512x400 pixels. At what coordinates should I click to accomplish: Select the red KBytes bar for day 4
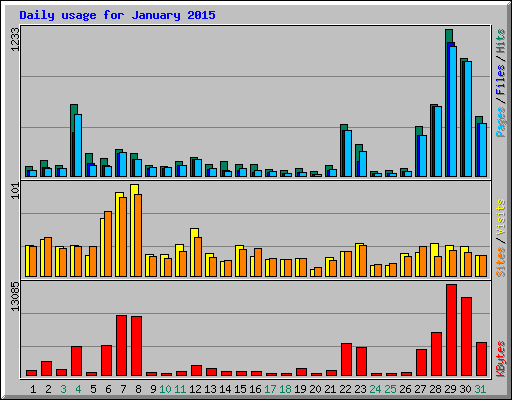coord(76,361)
